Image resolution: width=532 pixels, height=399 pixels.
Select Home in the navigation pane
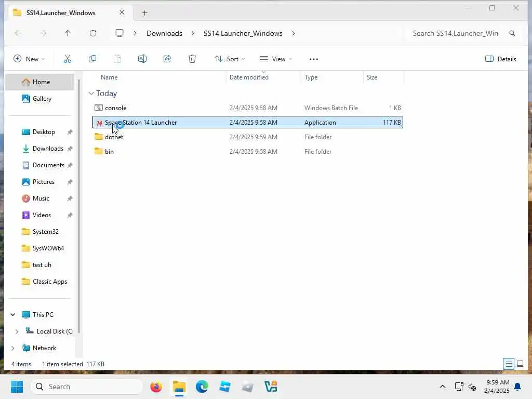(x=40, y=82)
